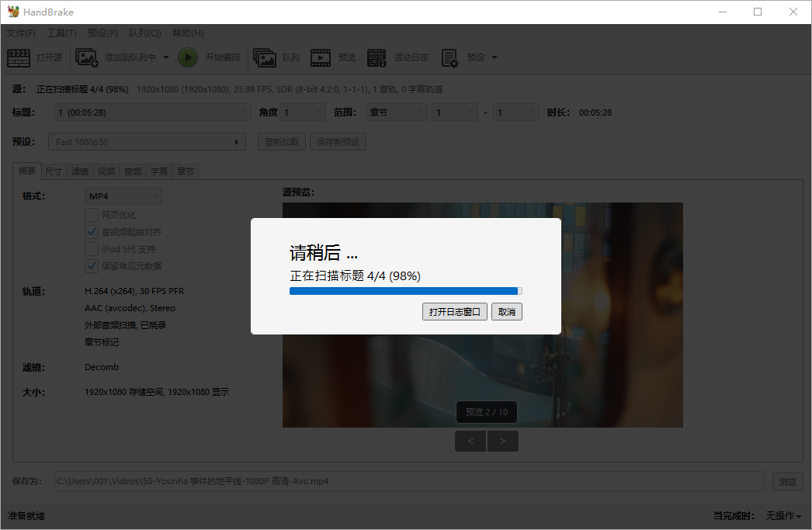This screenshot has width=812, height=530.
Task: Click the Queue stacked images icon
Action: (x=265, y=57)
